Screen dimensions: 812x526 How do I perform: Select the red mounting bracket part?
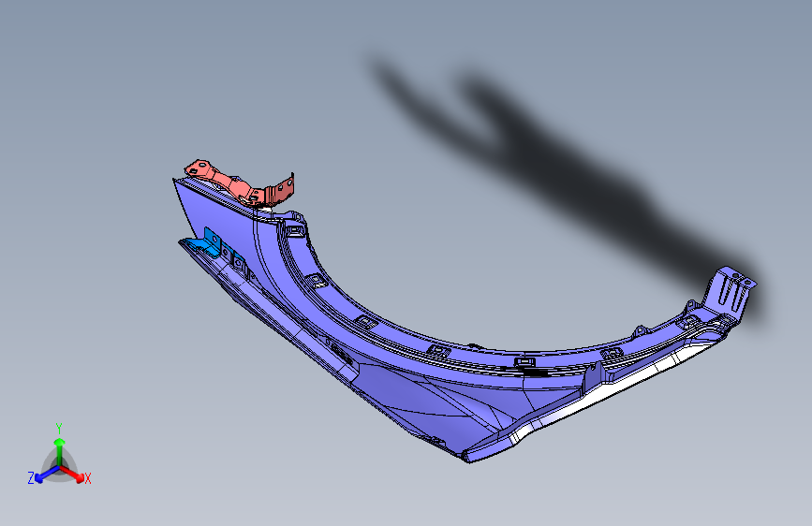click(x=239, y=184)
